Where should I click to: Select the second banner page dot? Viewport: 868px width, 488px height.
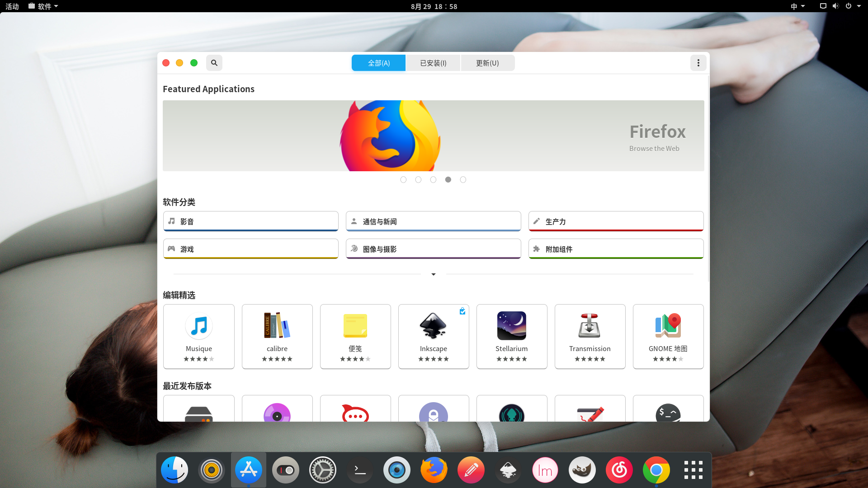coord(418,180)
